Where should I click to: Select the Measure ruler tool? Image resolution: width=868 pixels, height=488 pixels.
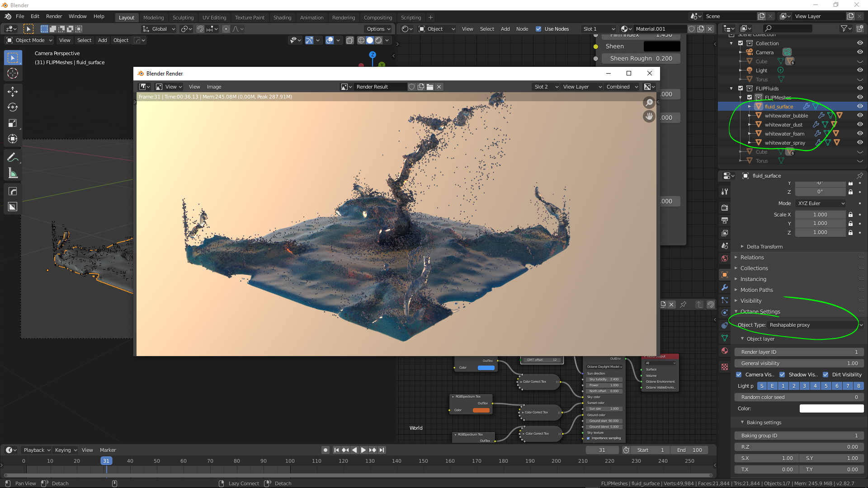12,174
